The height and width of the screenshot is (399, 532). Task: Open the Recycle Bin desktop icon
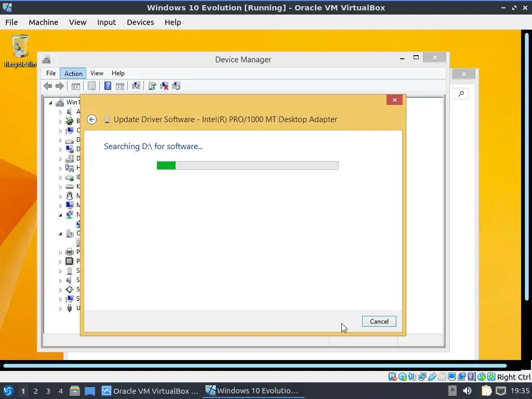coord(20,51)
